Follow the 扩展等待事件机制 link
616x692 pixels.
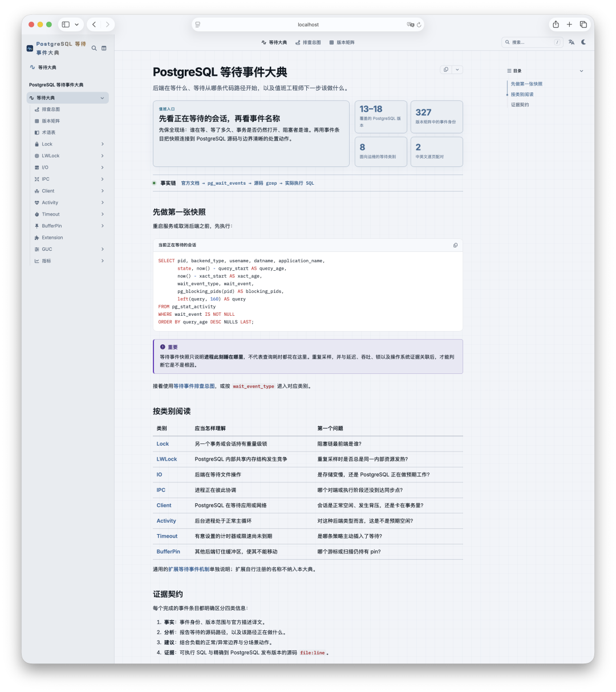click(189, 569)
